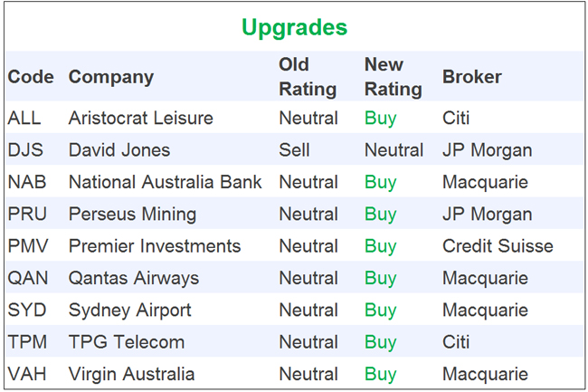
Task: Click the Sell rating for David Jones
Action: point(294,150)
